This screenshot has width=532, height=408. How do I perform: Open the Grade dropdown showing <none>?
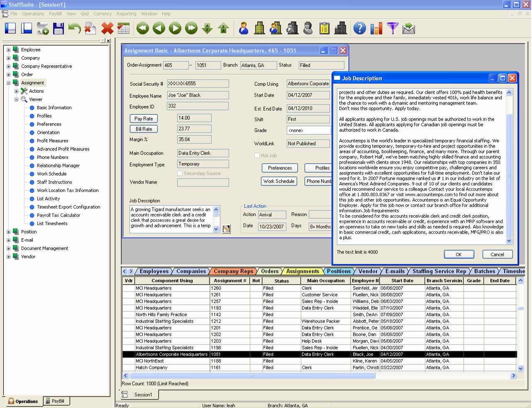(309, 130)
